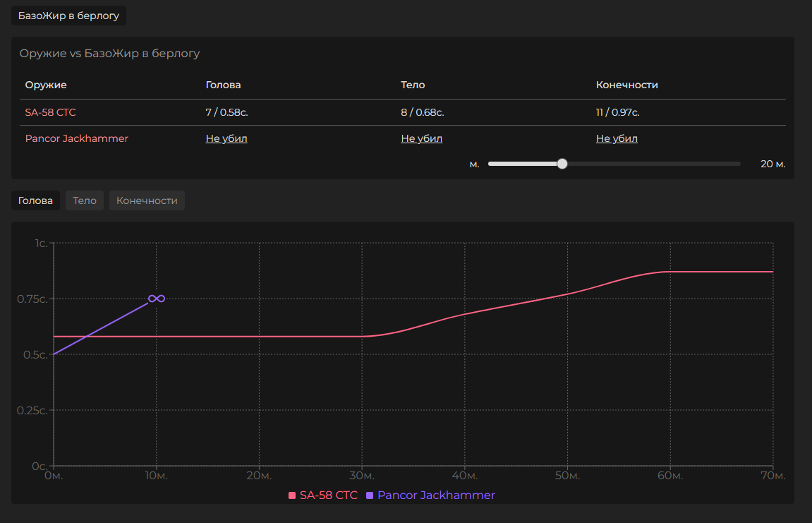
Task: Select the БазоЖир в берлогу armor tab
Action: tap(68, 16)
